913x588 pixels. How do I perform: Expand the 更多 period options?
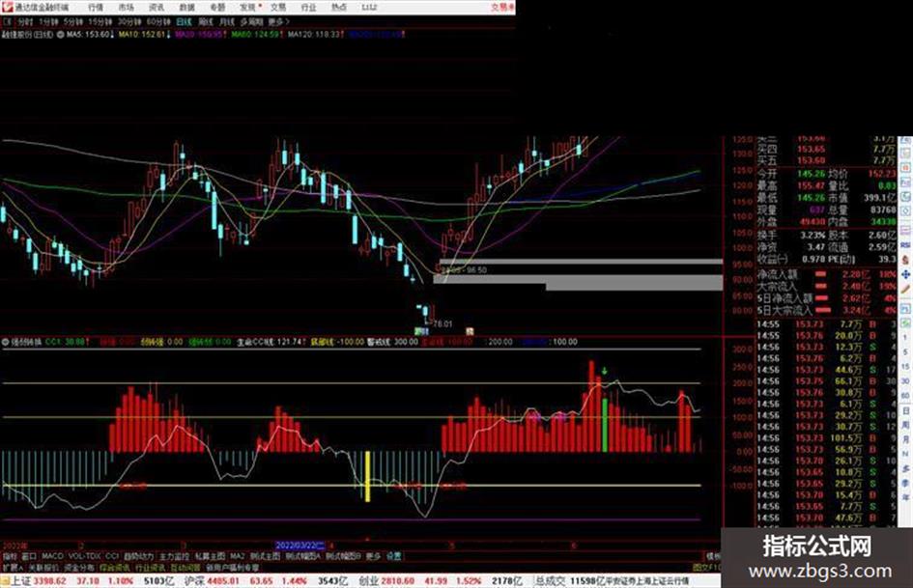click(278, 21)
